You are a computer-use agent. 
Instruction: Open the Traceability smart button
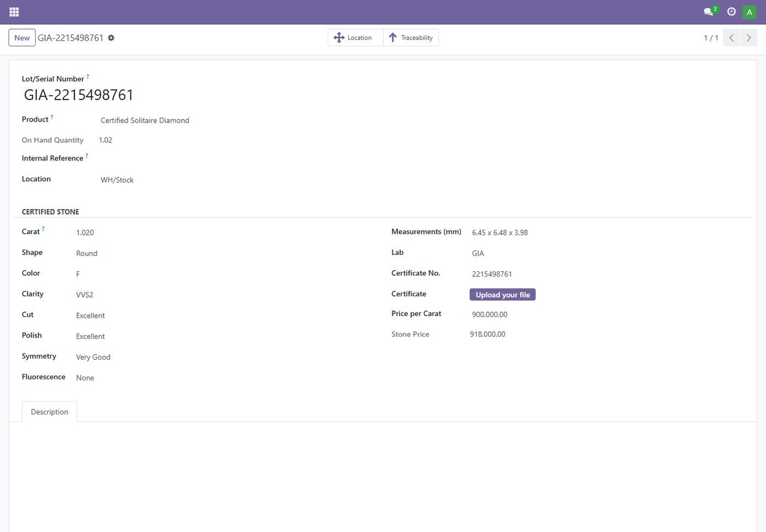tap(411, 38)
